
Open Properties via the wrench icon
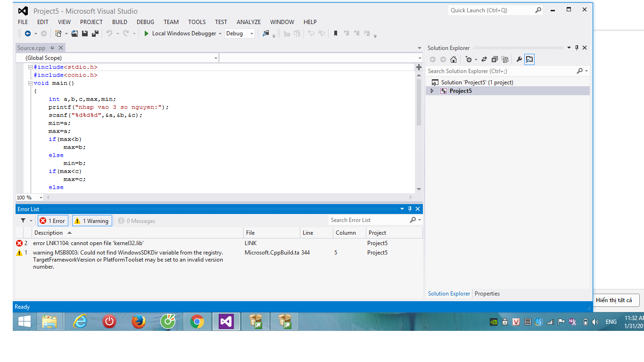(x=519, y=59)
